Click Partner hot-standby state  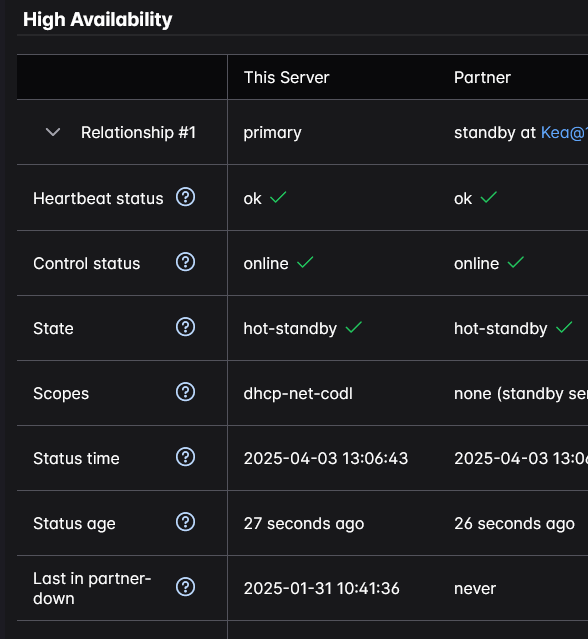coord(501,329)
